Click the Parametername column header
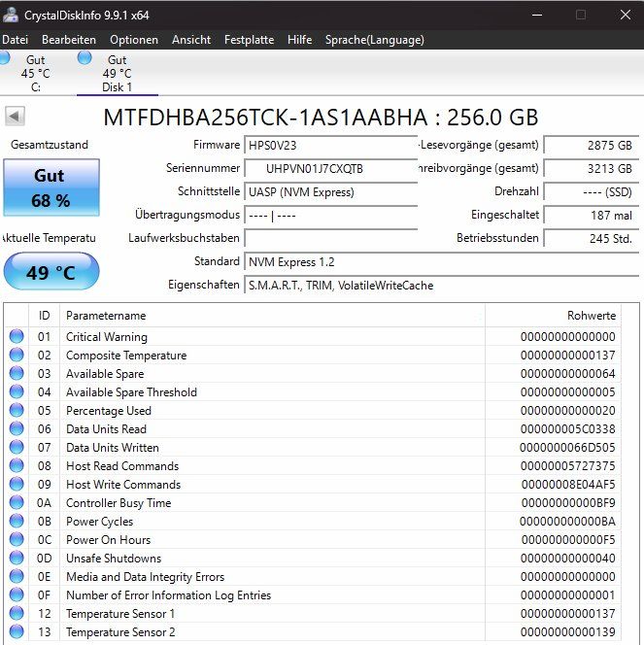 click(272, 316)
